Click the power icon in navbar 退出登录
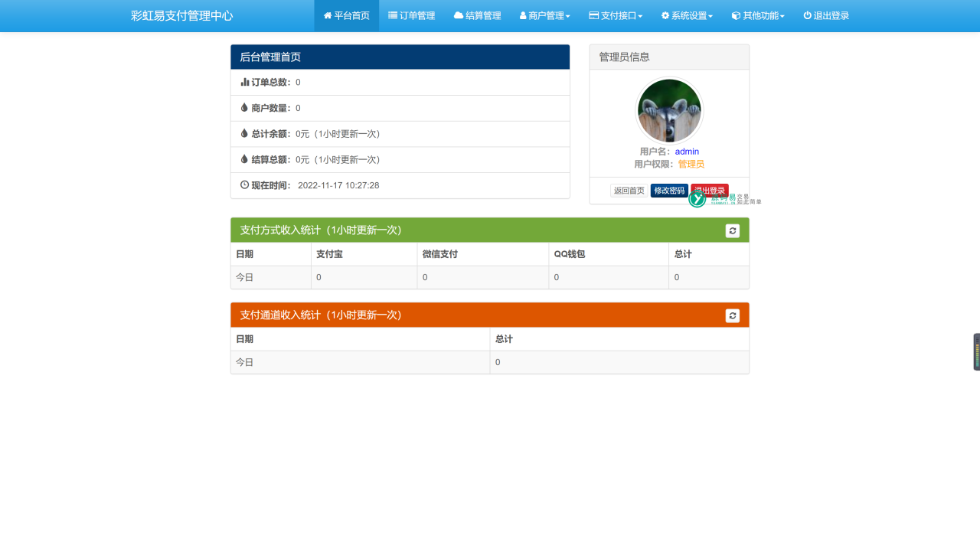Image resolution: width=980 pixels, height=558 pixels. [x=807, y=15]
